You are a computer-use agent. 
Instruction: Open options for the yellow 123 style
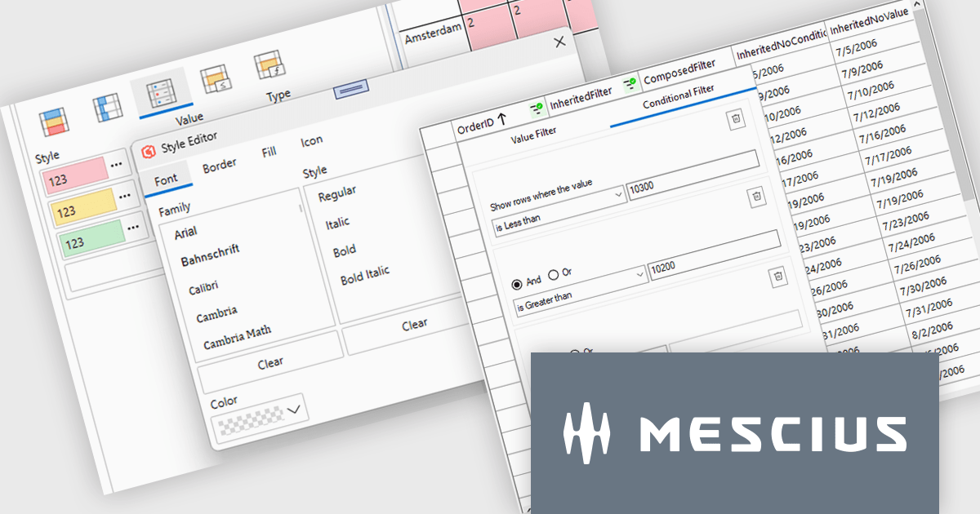tap(125, 196)
